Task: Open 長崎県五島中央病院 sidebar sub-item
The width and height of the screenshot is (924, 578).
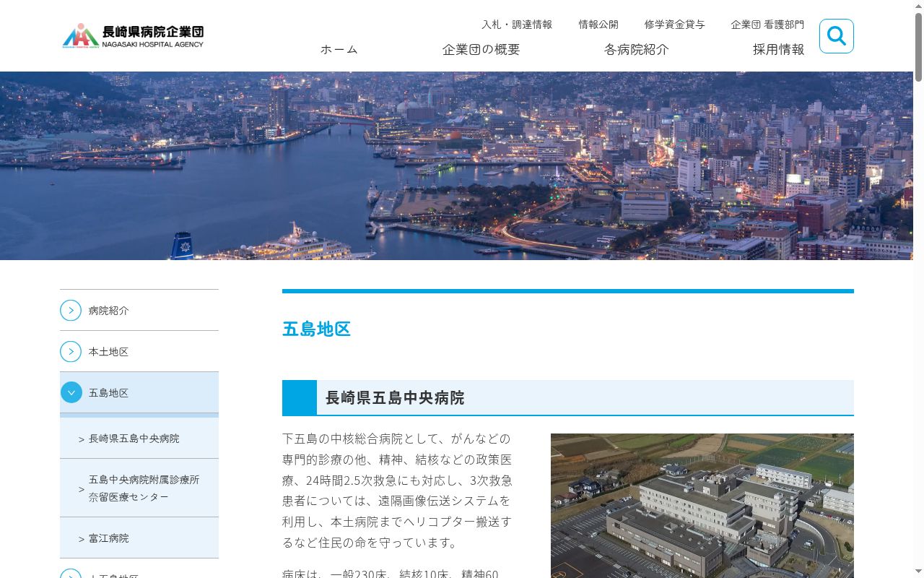Action: point(139,439)
